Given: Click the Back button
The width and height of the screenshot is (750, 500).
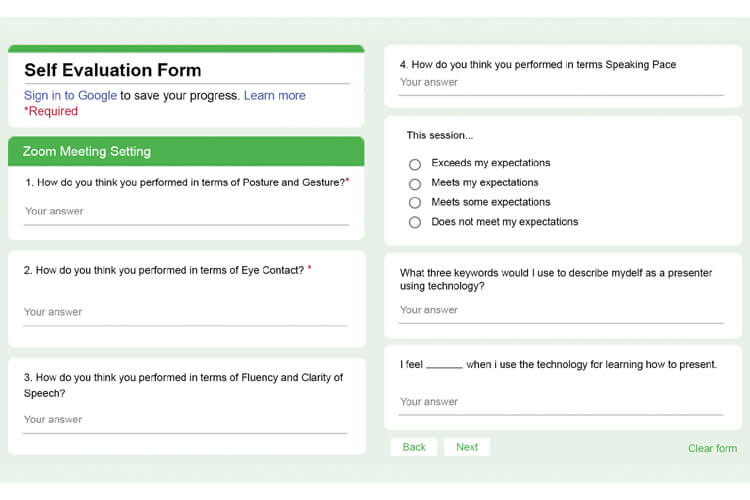Looking at the screenshot, I should click(414, 447).
